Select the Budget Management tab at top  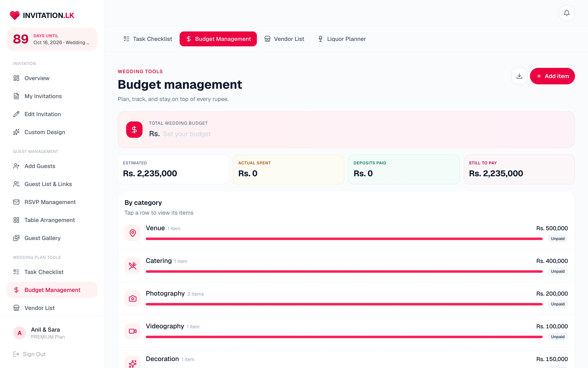218,39
